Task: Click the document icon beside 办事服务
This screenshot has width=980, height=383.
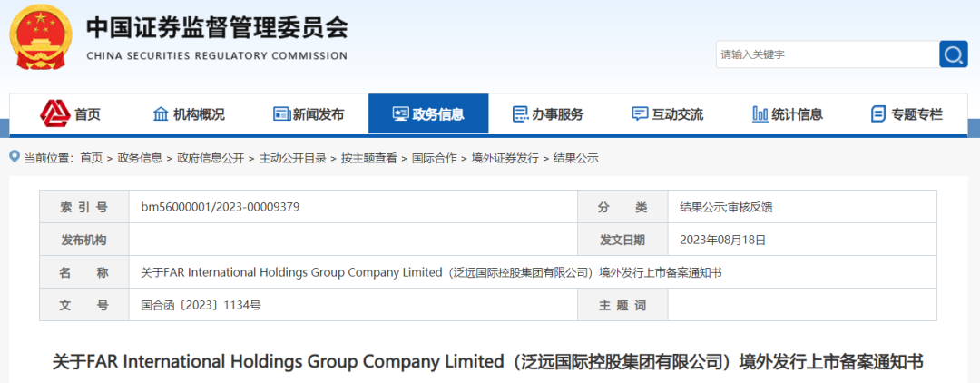Action: tap(520, 114)
